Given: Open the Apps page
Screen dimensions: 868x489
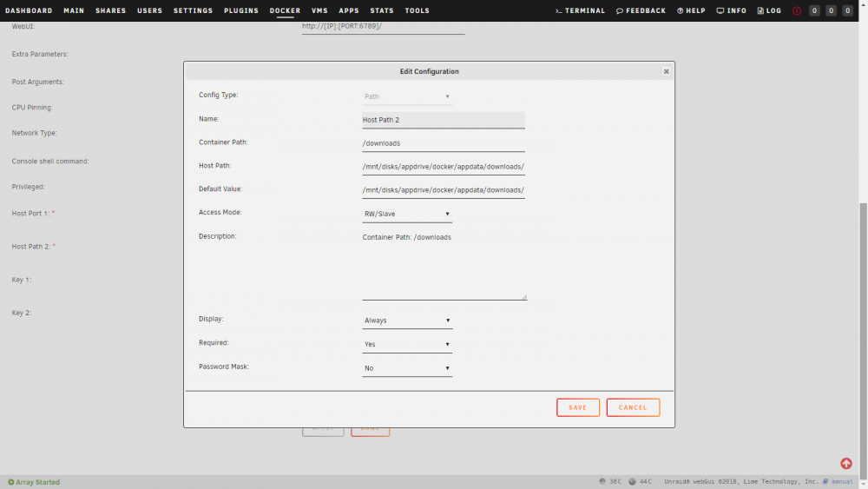Looking at the screenshot, I should [x=349, y=10].
